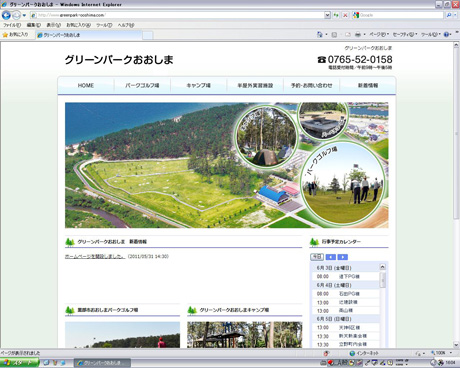Click the 6月 5日 (日曜日) date header
Screen dimensions: 460x368
click(346, 319)
